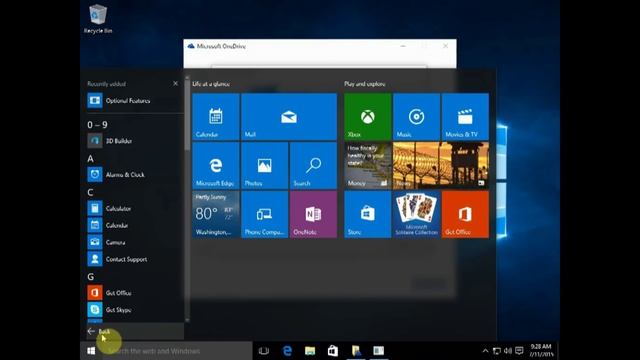Dismiss the Recently added section
Viewport: 640px width, 360px height.
coord(176,84)
